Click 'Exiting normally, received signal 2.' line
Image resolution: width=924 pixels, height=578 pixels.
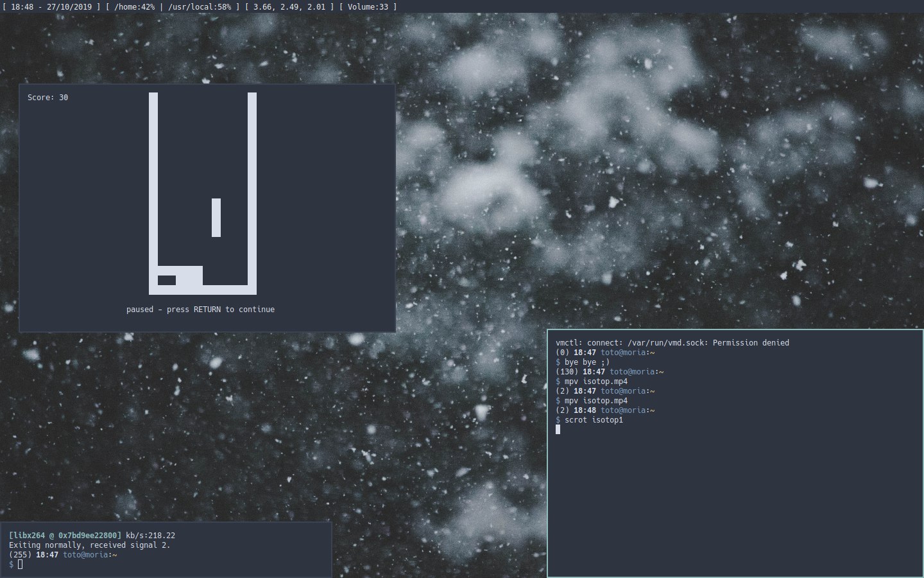[x=90, y=545]
